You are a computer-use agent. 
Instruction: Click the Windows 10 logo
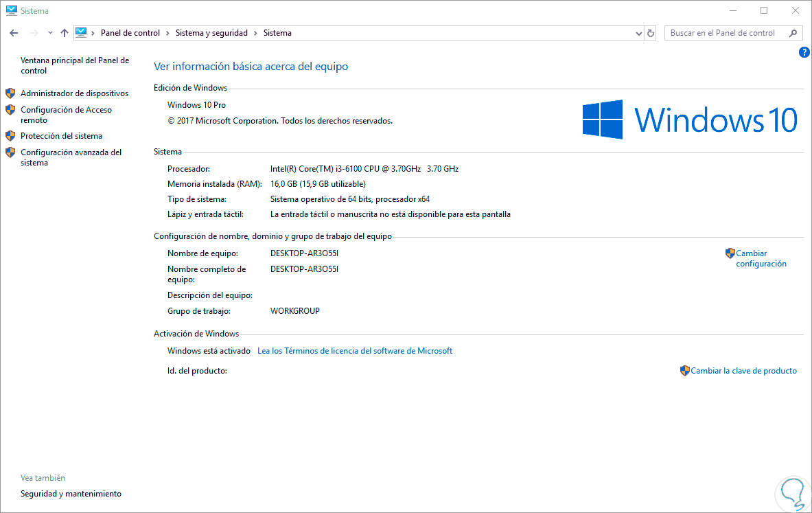tap(690, 119)
